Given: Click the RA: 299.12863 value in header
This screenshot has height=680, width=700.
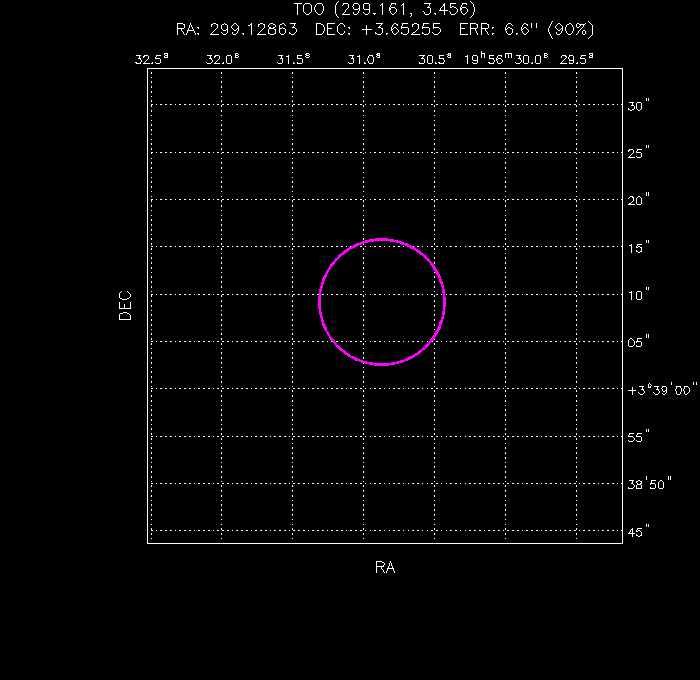Looking at the screenshot, I should coord(237,29).
